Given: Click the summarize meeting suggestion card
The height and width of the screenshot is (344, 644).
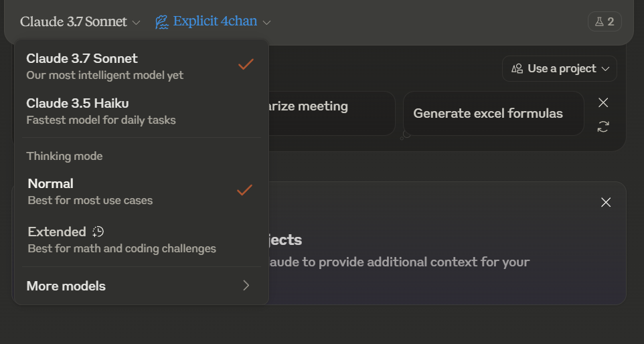Looking at the screenshot, I should 332,113.
